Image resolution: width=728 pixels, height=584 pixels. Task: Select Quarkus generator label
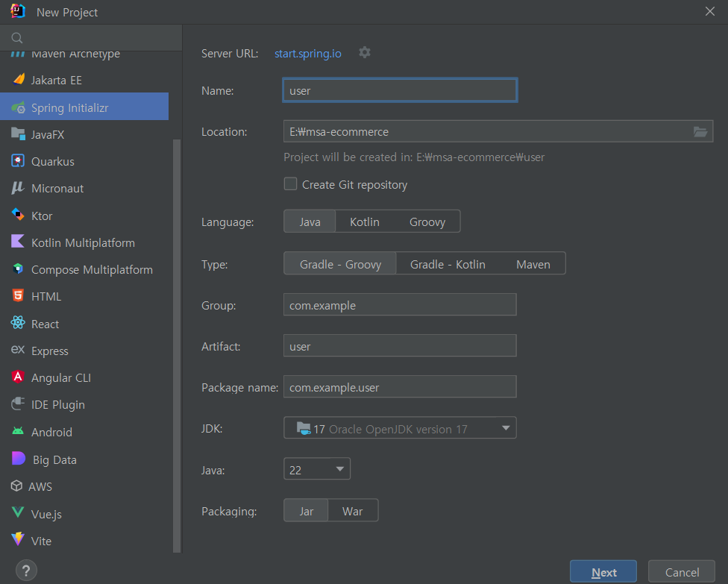[x=52, y=162]
